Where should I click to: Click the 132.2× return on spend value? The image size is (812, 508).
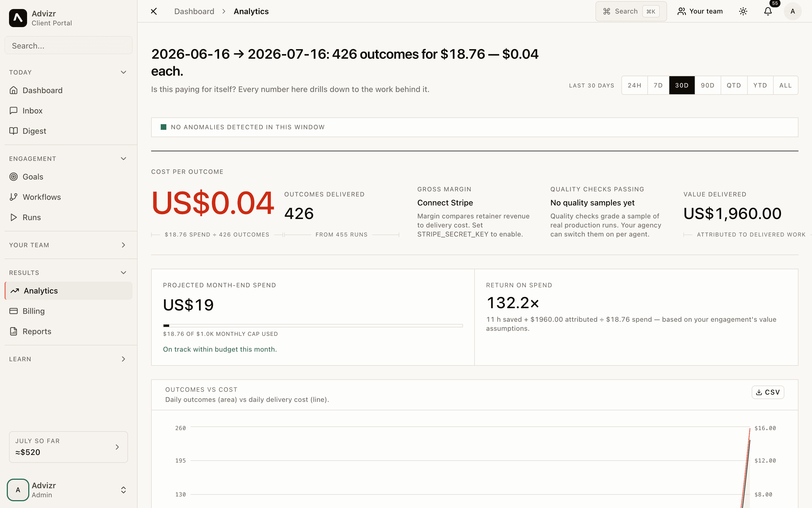(x=513, y=303)
